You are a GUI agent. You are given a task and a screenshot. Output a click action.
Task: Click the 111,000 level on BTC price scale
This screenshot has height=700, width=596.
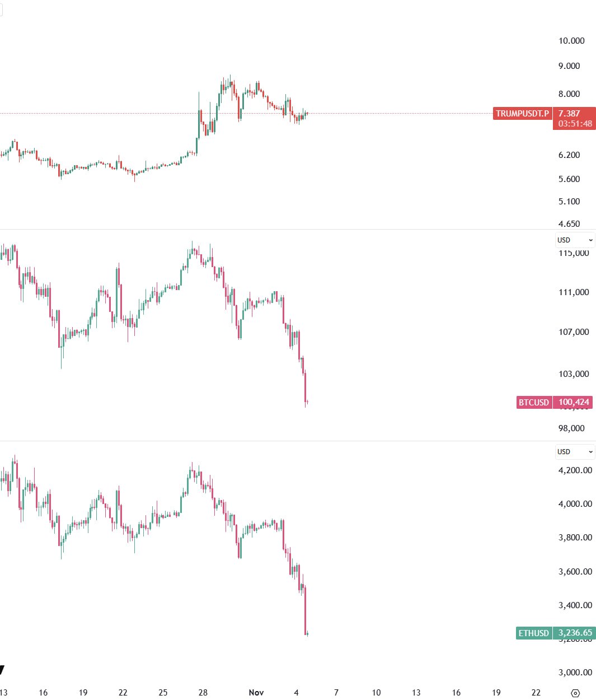click(x=574, y=292)
